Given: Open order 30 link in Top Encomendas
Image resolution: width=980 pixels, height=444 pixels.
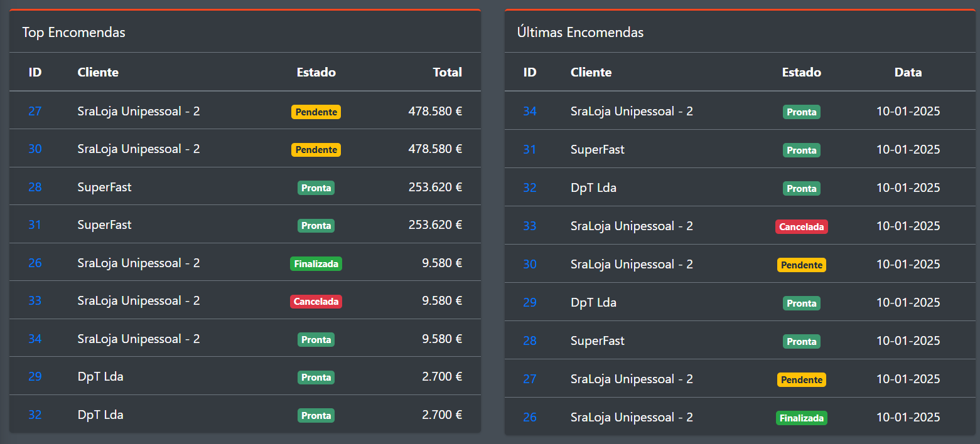Looking at the screenshot, I should click(35, 149).
